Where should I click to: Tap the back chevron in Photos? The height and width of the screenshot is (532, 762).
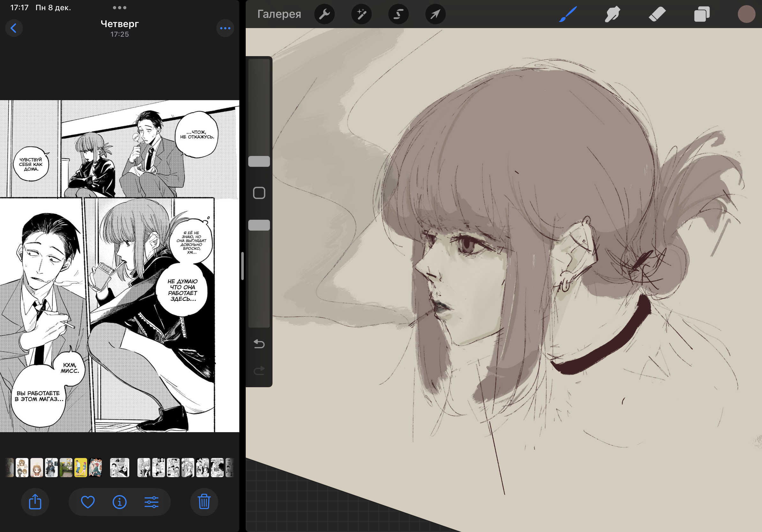click(14, 28)
